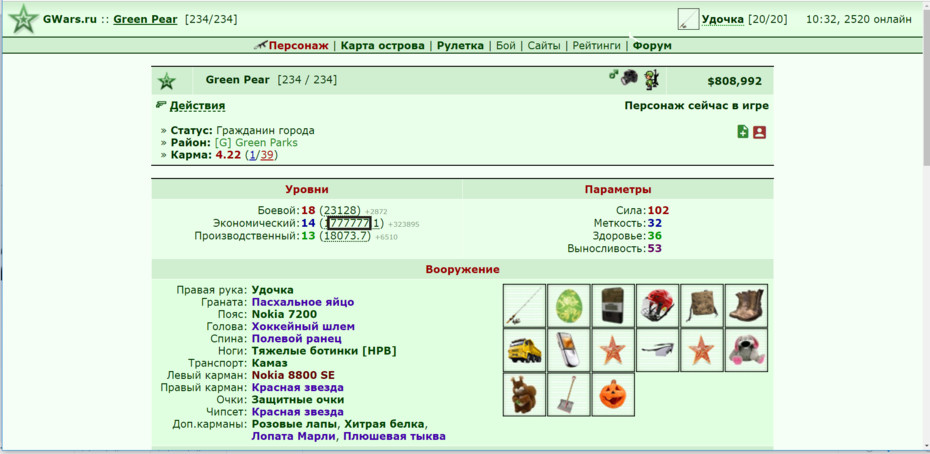Click the Выносливость endurance value 53
The height and width of the screenshot is (454, 930).
click(654, 248)
